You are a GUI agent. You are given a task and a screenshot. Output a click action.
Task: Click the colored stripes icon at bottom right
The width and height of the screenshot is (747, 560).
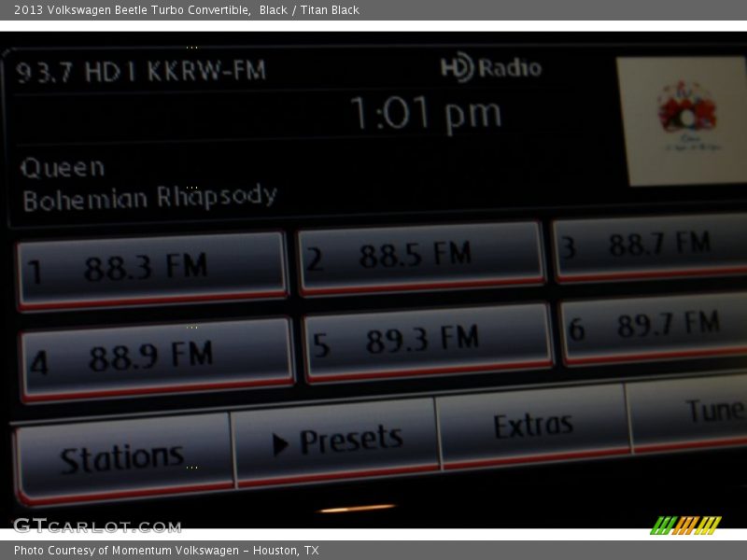[x=685, y=525]
